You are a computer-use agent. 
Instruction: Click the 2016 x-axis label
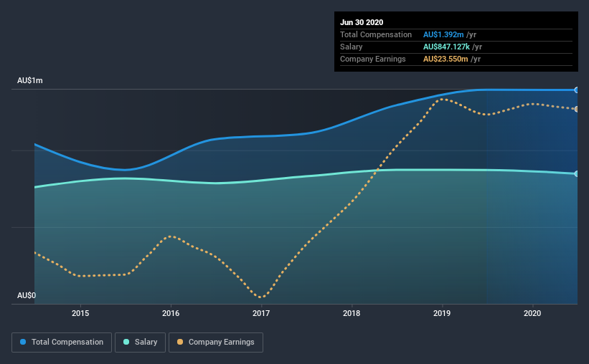tap(171, 313)
